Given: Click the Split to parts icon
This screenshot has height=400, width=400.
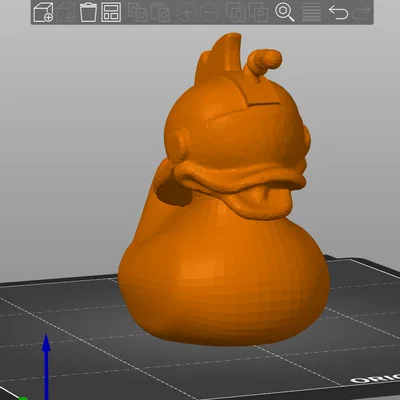Looking at the screenshot, I should 259,12.
